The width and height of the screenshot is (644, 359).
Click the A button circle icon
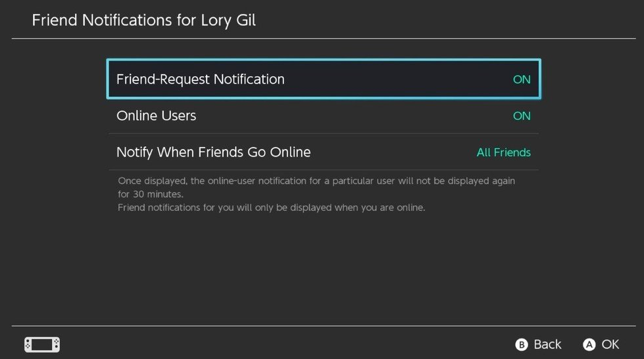coord(589,345)
